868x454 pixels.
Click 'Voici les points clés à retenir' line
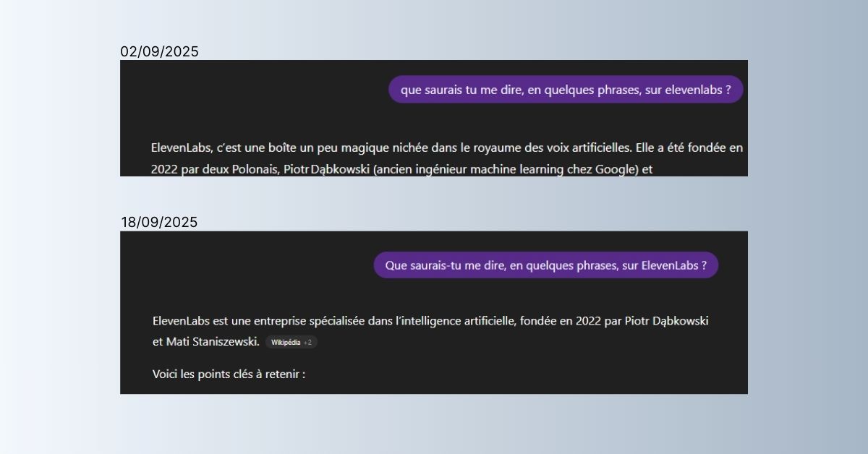click(x=229, y=374)
